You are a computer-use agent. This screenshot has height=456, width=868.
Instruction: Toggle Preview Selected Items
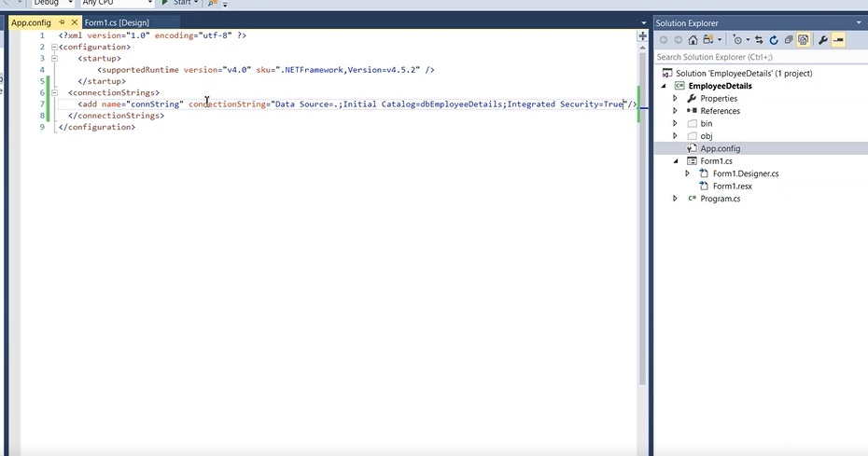838,40
